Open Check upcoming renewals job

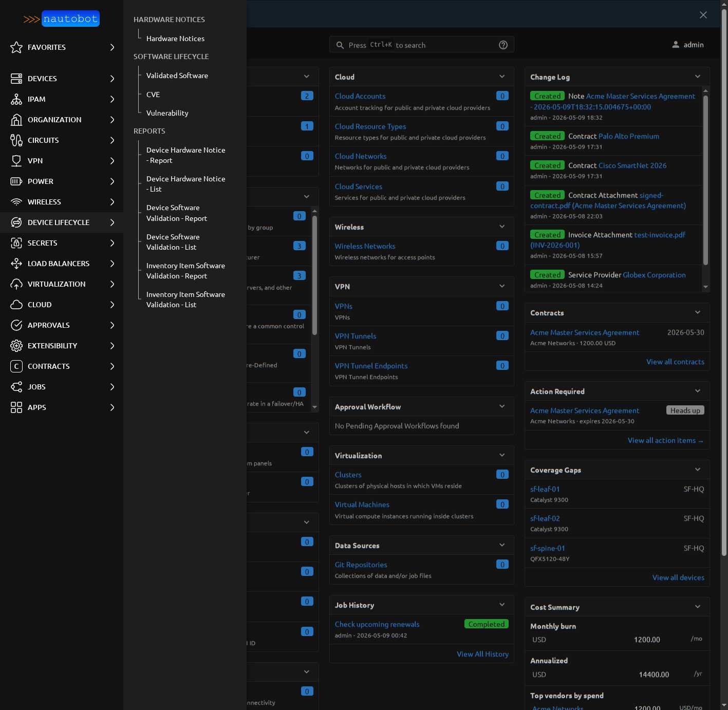(x=377, y=624)
